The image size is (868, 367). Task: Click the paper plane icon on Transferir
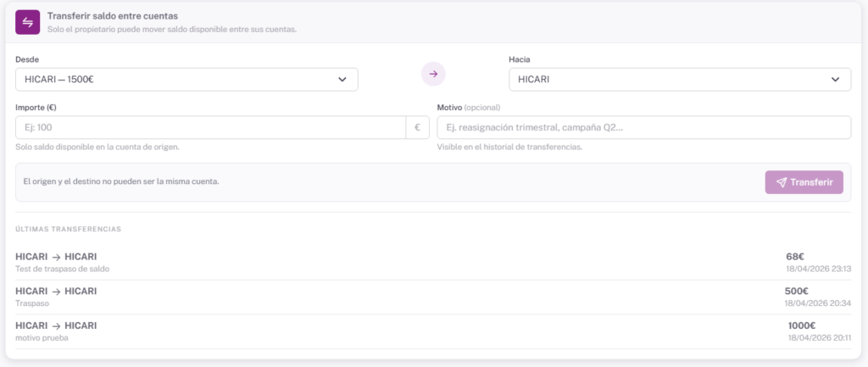(782, 182)
